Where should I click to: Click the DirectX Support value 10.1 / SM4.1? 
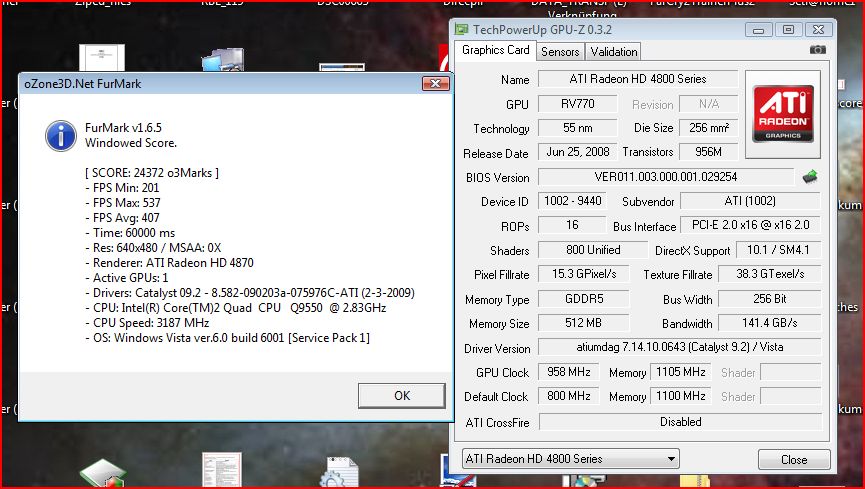(778, 249)
